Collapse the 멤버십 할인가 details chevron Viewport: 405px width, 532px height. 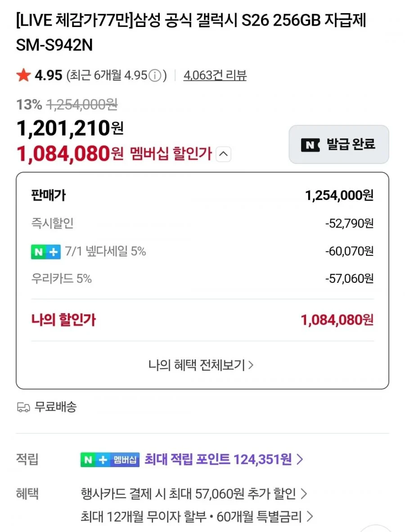pyautogui.click(x=223, y=154)
